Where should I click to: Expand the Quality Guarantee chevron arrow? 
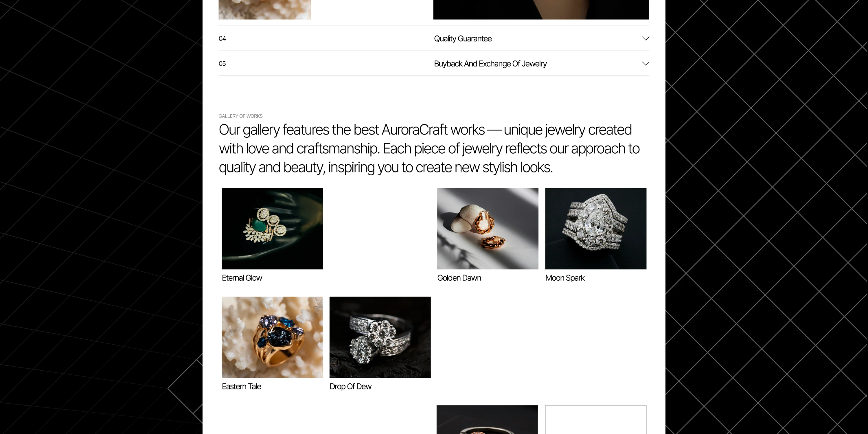[646, 38]
